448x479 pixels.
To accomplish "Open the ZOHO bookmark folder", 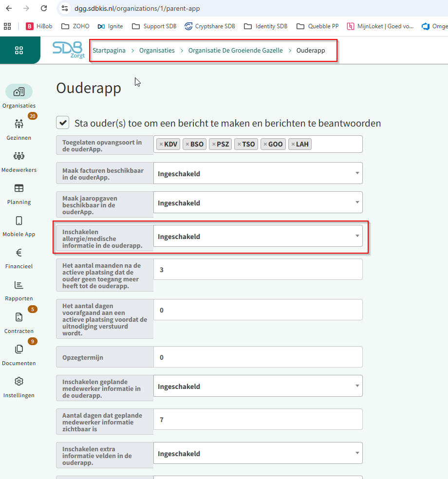I will (x=75, y=26).
